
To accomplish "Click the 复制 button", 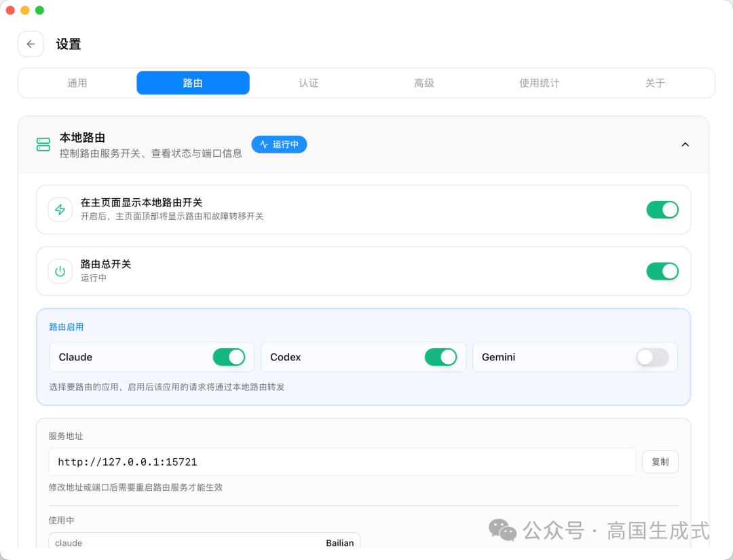I will pyautogui.click(x=660, y=462).
